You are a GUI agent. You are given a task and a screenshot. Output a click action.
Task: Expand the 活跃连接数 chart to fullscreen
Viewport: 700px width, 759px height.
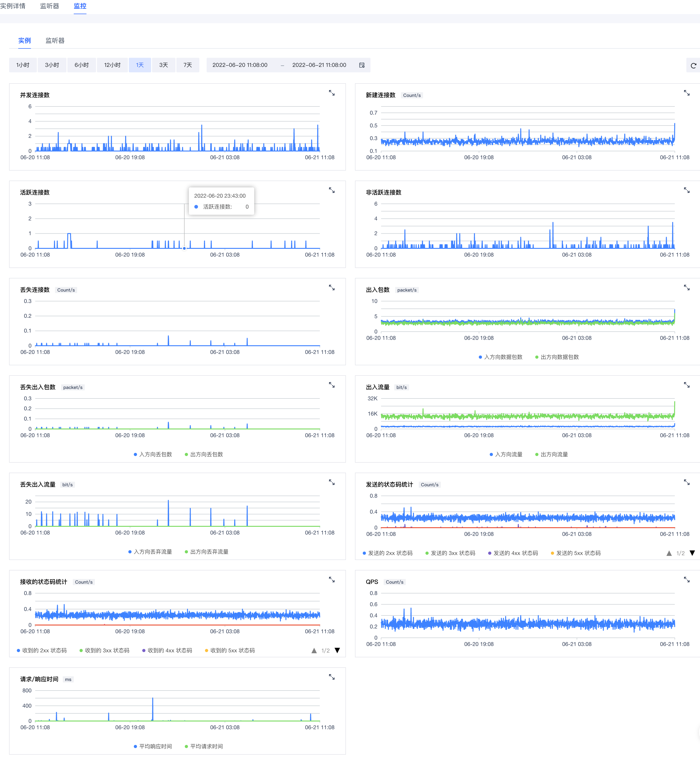pyautogui.click(x=331, y=190)
